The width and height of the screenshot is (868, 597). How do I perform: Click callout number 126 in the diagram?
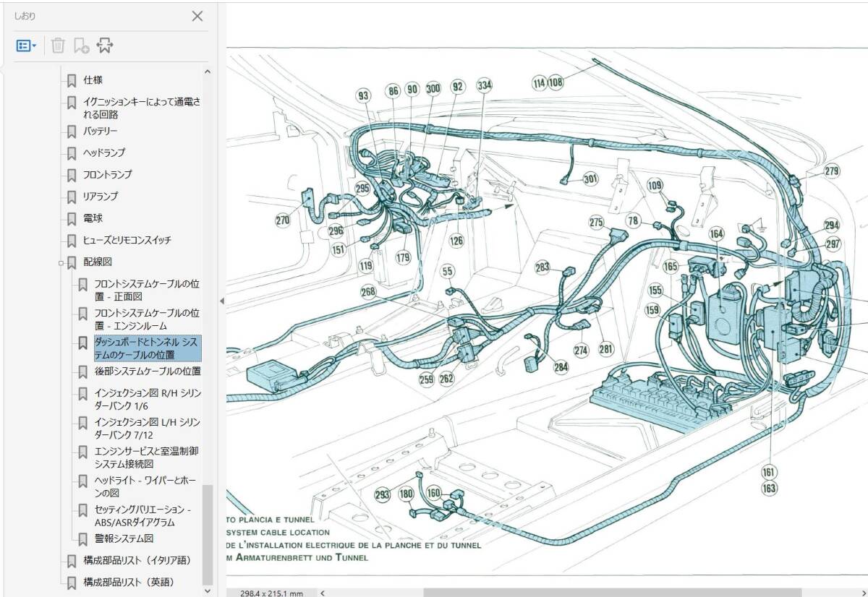456,241
